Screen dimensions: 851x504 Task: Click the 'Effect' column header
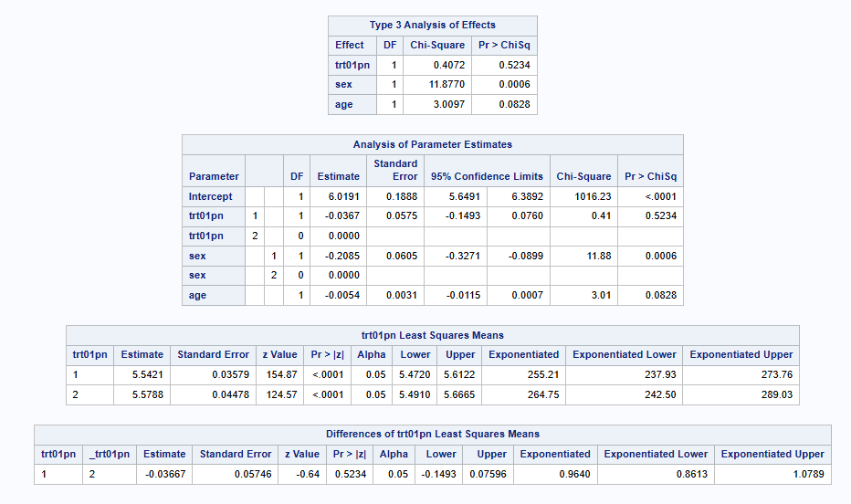pos(350,45)
